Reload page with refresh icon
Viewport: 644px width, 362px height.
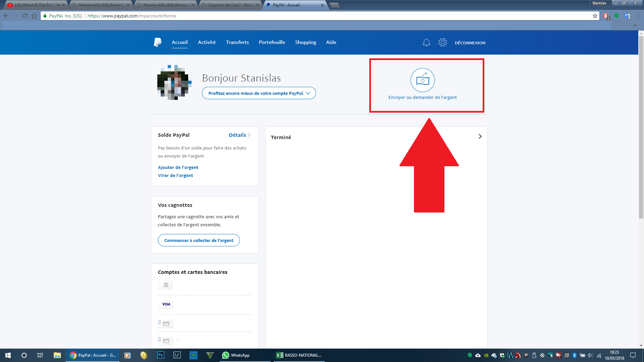[x=25, y=16]
